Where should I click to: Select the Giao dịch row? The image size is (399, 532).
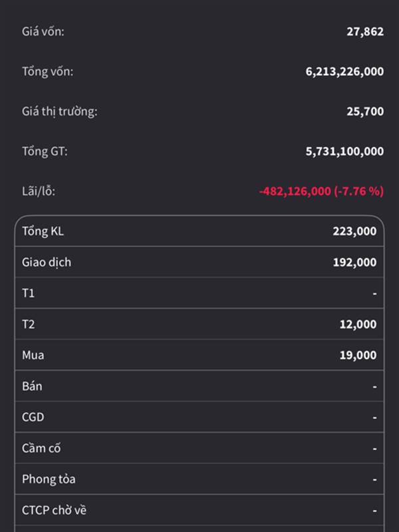coord(199,262)
